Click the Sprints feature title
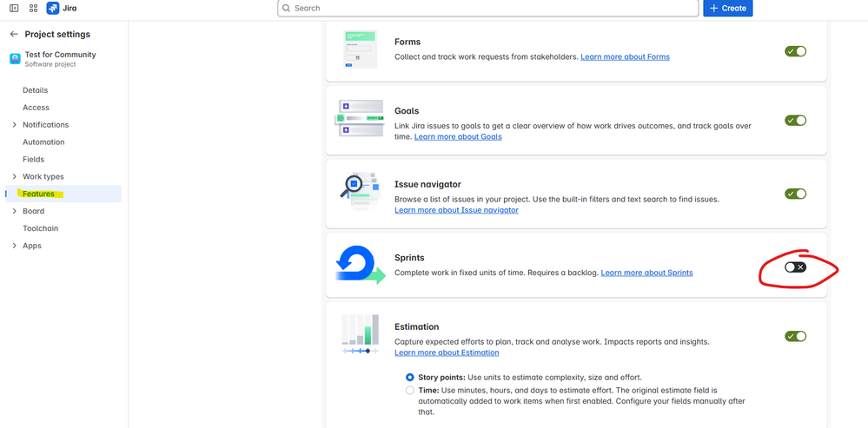 point(409,258)
